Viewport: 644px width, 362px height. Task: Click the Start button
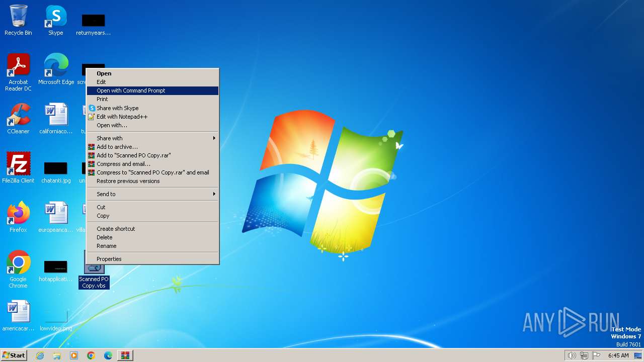[x=14, y=355]
